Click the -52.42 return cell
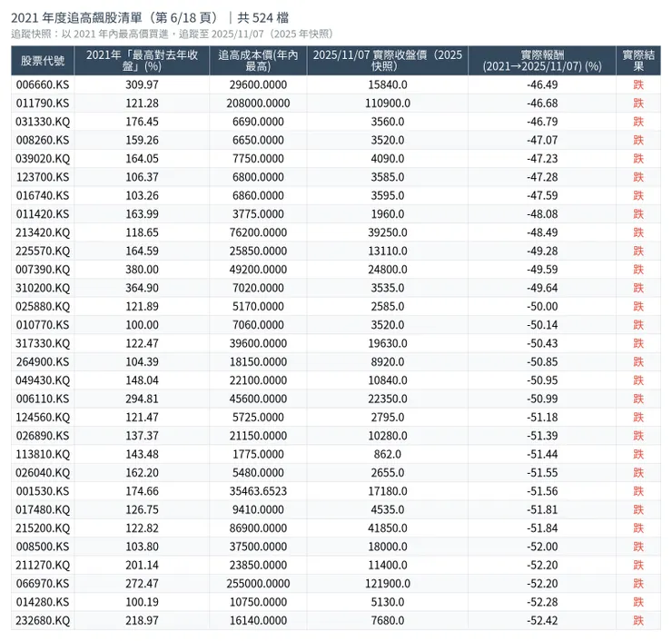672x641 pixels. [x=542, y=620]
